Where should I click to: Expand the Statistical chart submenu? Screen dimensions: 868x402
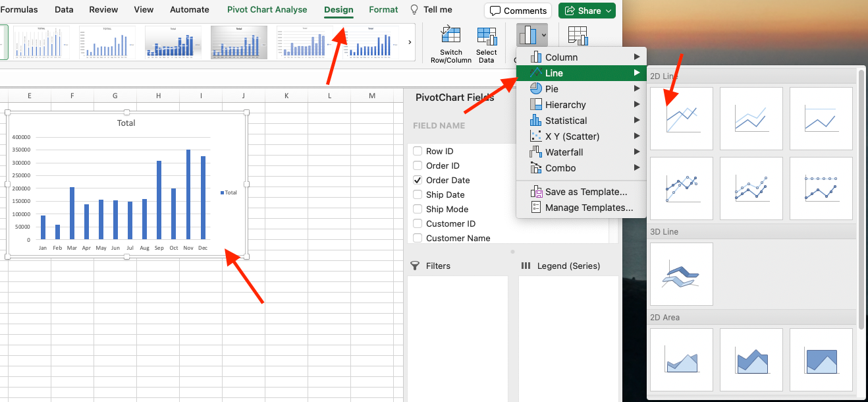point(582,121)
